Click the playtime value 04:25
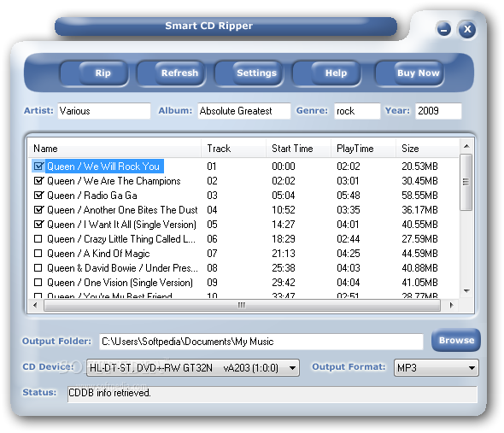This screenshot has width=504, height=433. click(349, 254)
